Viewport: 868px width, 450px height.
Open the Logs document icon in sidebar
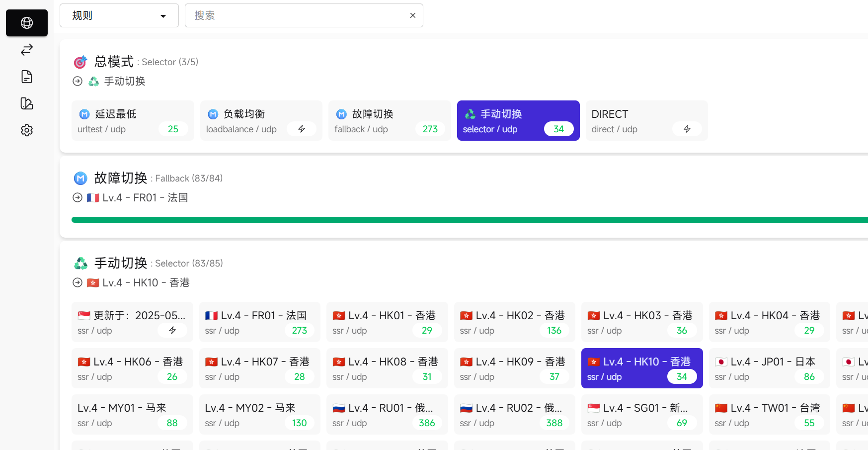tap(27, 77)
